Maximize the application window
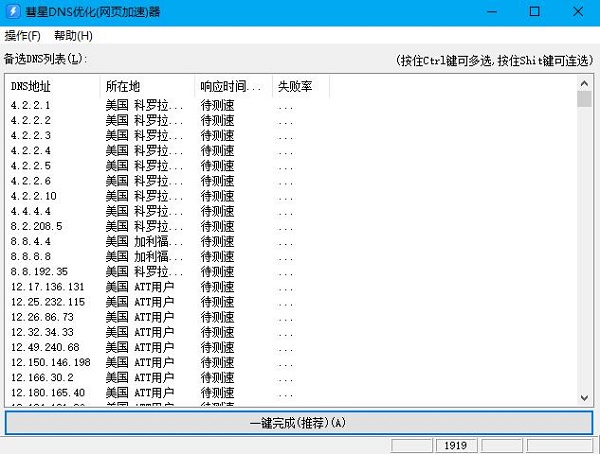This screenshot has height=454, width=600. 535,12
